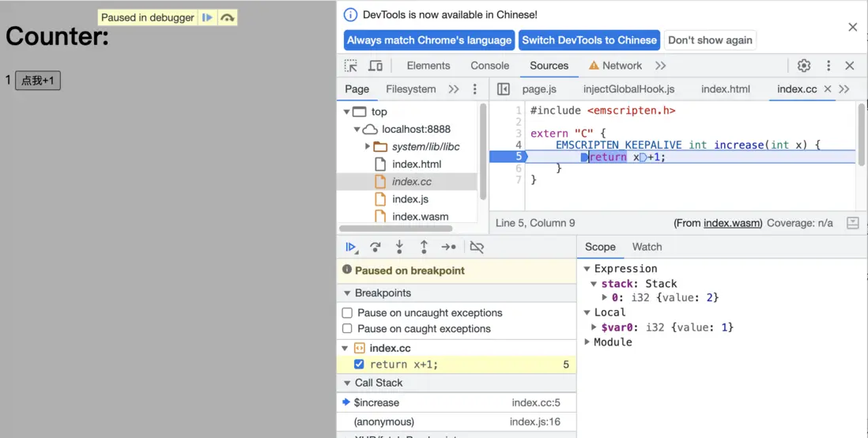Click the 点我+1 button
868x438 pixels.
pos(38,81)
